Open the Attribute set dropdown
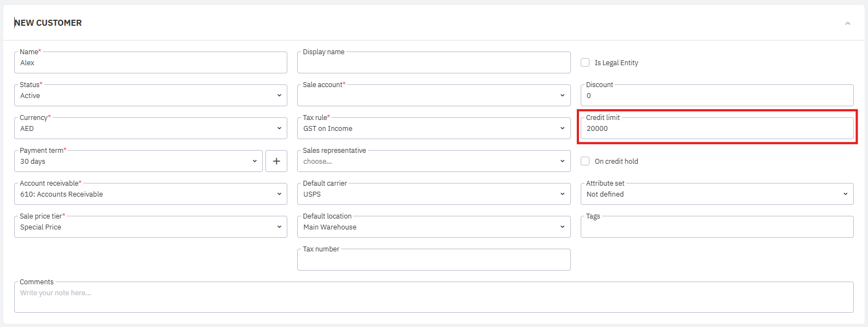Viewport: 868px width, 327px height. tap(716, 194)
